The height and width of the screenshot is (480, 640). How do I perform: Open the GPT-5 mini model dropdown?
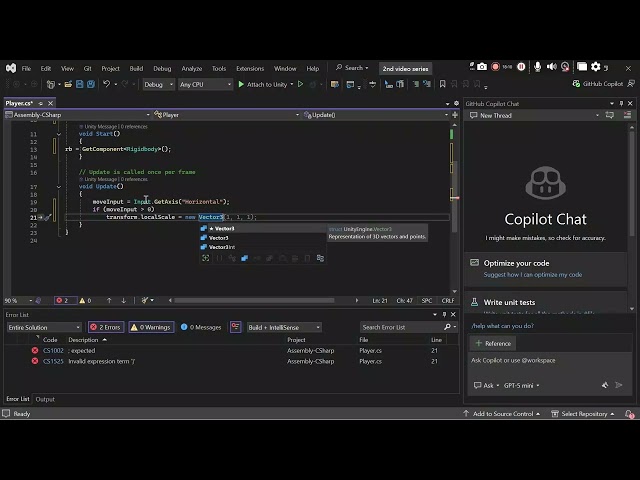coord(521,385)
